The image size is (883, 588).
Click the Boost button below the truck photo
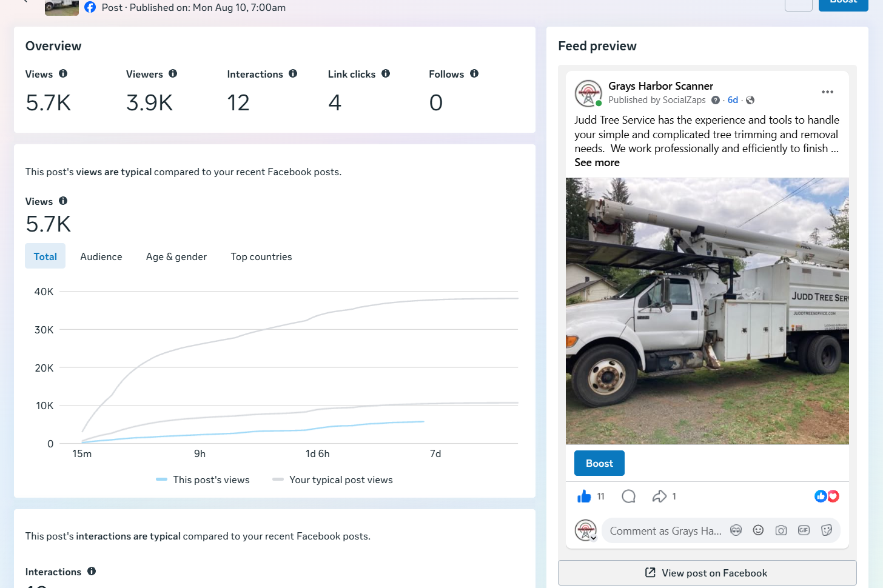pyautogui.click(x=599, y=463)
